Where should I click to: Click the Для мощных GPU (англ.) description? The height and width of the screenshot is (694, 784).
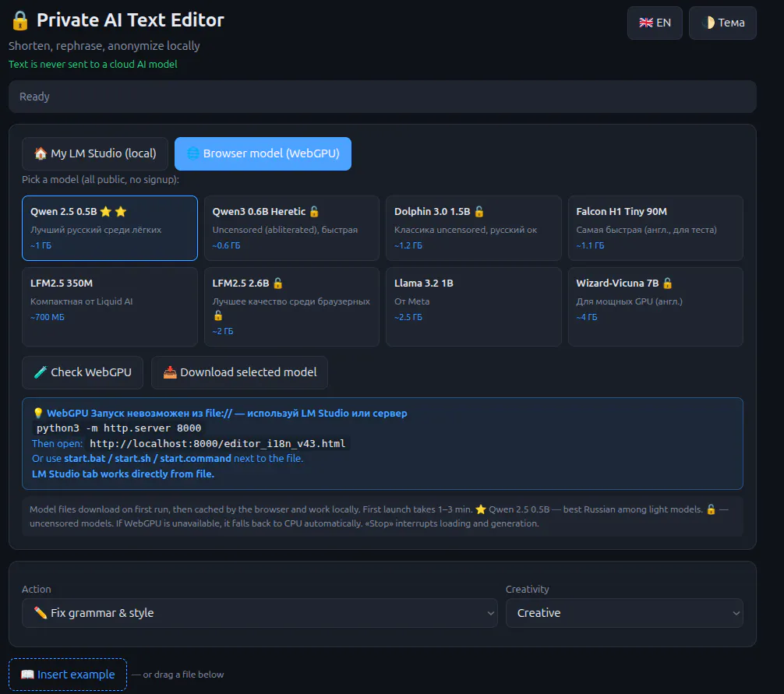click(630, 301)
